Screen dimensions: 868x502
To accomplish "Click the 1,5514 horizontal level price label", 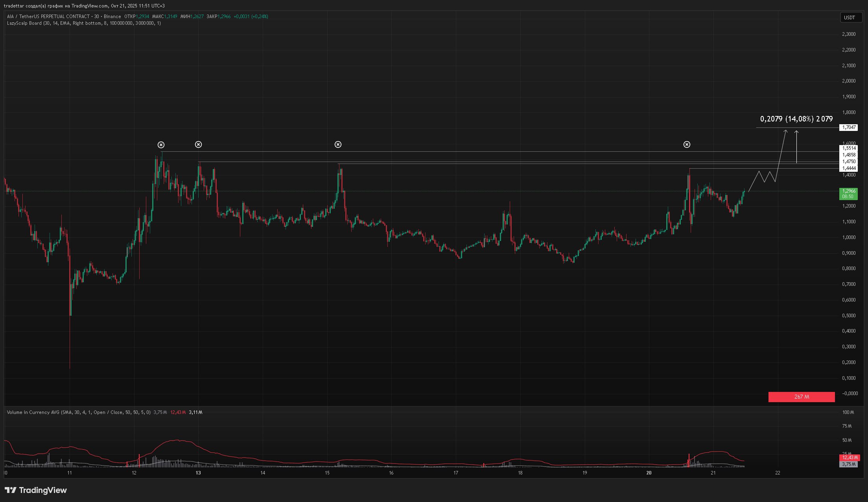I will coord(849,148).
